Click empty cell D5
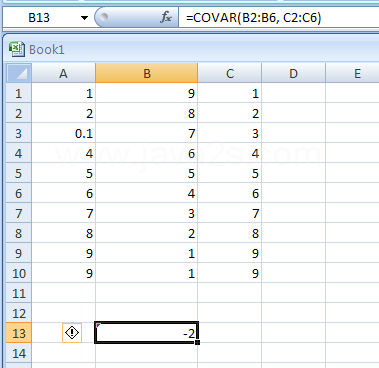Screen dimensions: 379x368 point(293,173)
